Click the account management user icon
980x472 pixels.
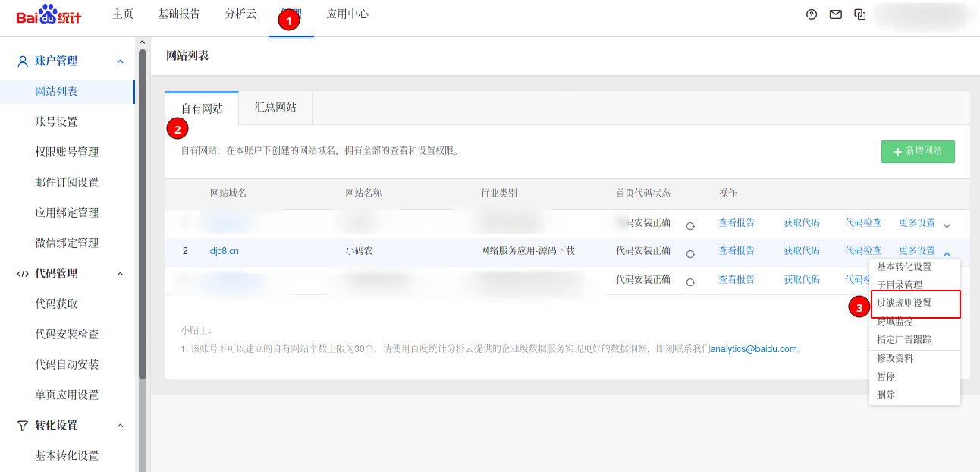[23, 61]
